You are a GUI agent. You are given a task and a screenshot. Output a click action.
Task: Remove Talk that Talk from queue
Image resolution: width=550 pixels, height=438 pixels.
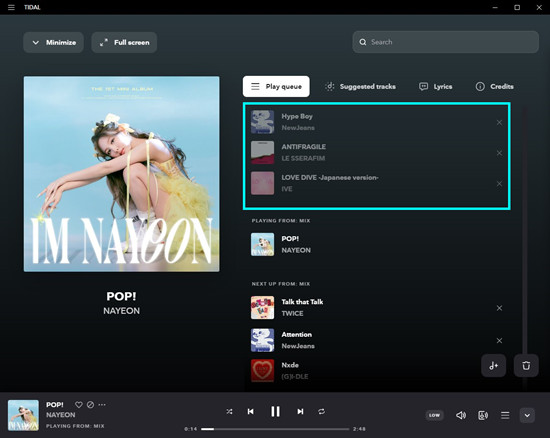pos(499,308)
